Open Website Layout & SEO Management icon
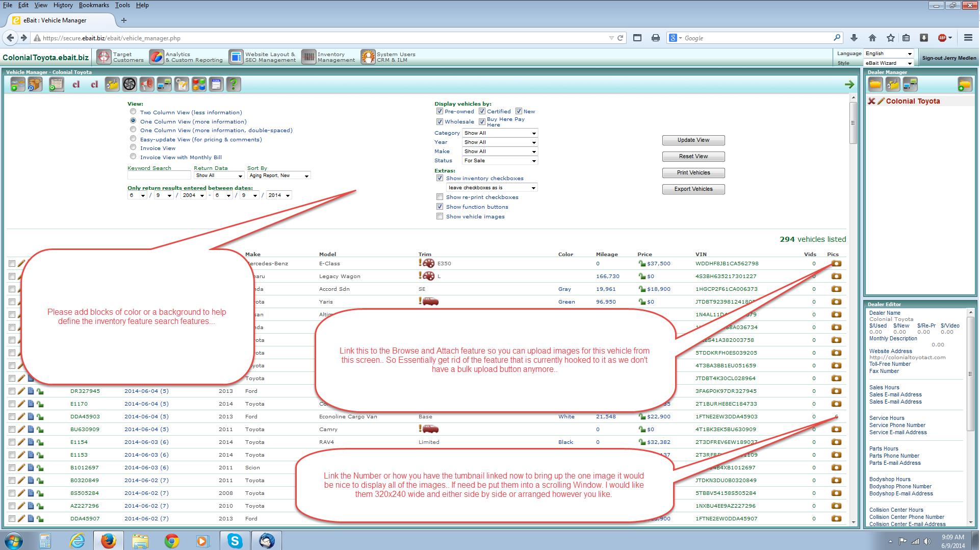Screen dimensions: 980x550 coord(236,57)
